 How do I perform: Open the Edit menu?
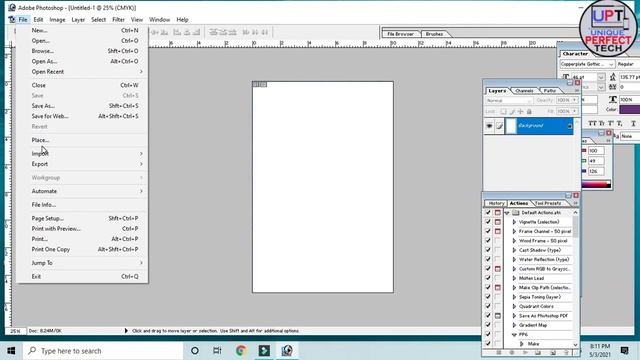click(38, 20)
